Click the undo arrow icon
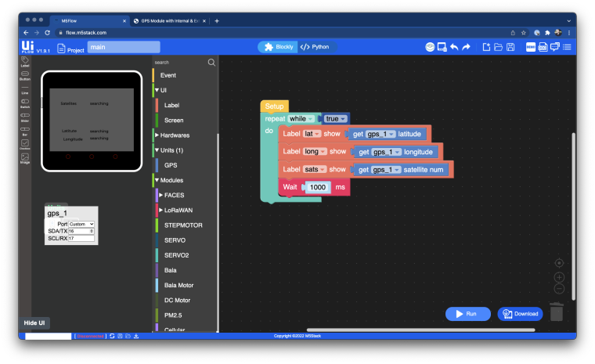The image size is (595, 364). (x=454, y=47)
